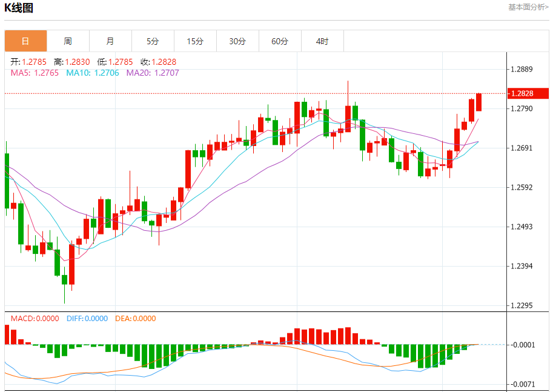Click the latest red candlestick at 1.2828
This screenshot has height=392, width=553.
pos(478,102)
